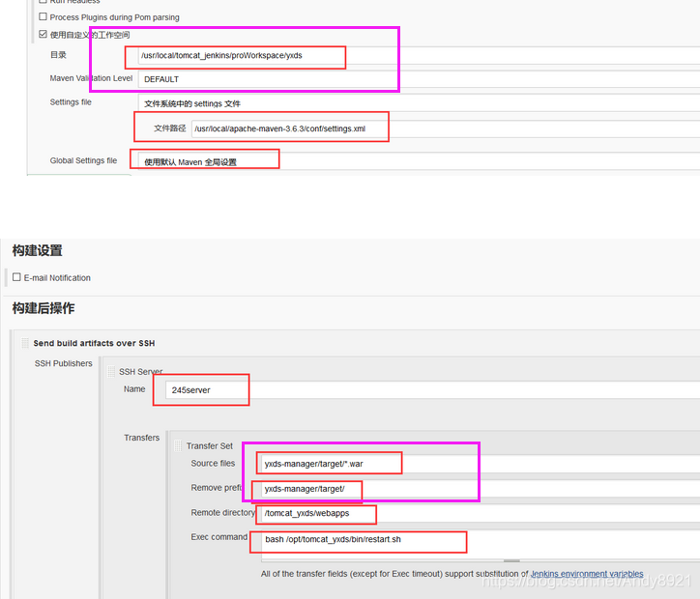Edit the Source files field
This screenshot has height=599, width=700.
[481, 464]
